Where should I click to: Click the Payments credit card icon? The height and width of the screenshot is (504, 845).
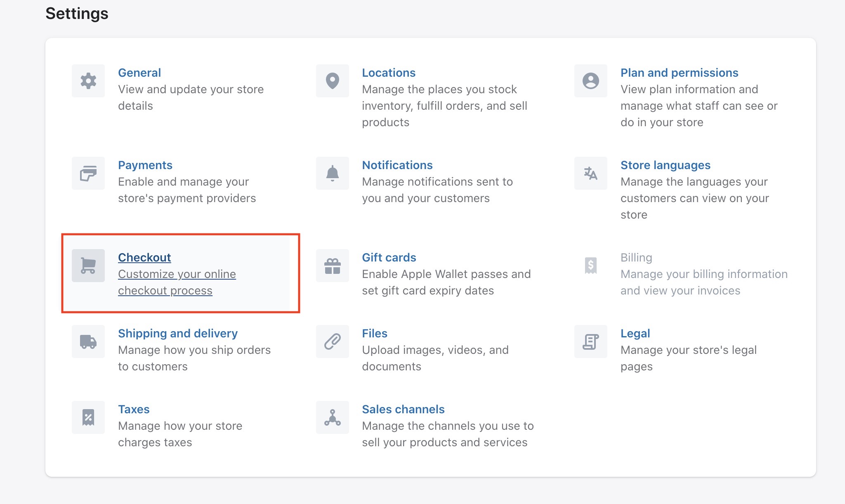pyautogui.click(x=88, y=173)
